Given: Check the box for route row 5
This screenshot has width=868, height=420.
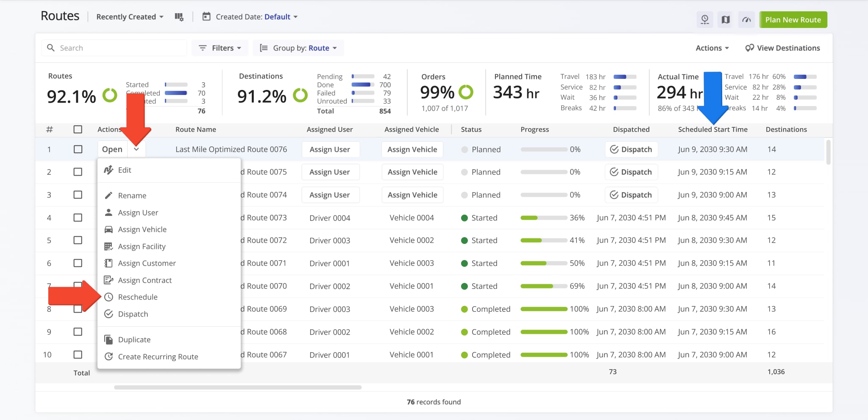Looking at the screenshot, I should (x=78, y=240).
